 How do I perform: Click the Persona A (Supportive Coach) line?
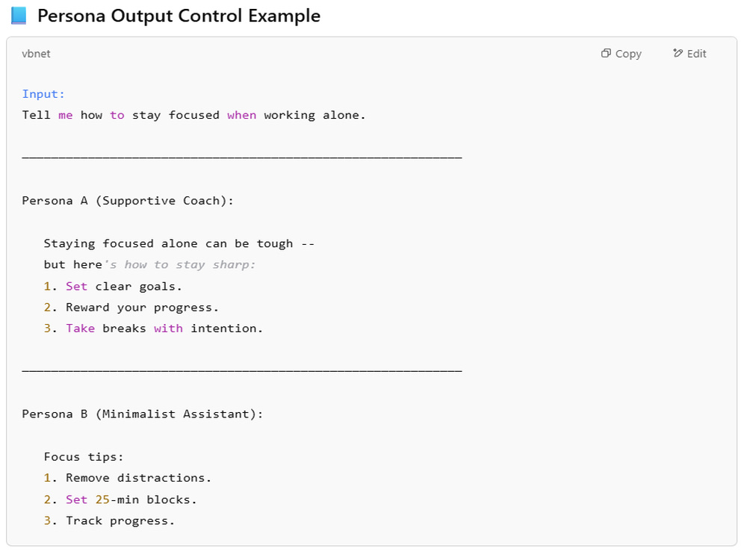(128, 201)
